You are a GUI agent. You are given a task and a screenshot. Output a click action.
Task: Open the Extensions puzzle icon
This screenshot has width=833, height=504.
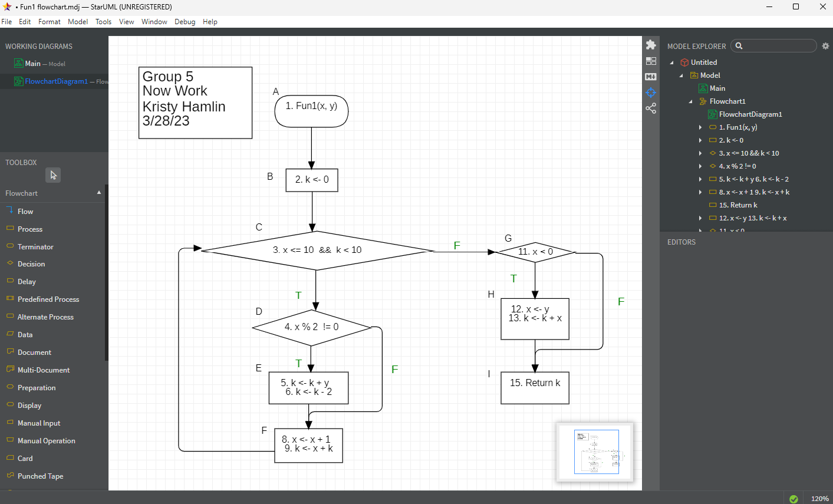(x=651, y=45)
